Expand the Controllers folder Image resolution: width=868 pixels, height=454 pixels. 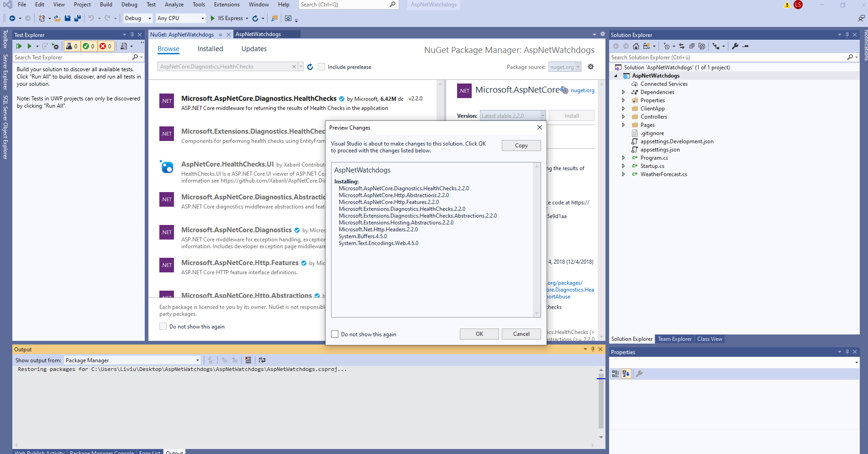[624, 116]
